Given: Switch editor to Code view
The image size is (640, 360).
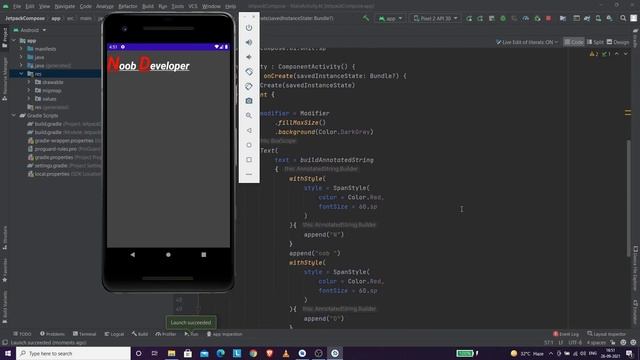Looking at the screenshot, I should tap(574, 42).
